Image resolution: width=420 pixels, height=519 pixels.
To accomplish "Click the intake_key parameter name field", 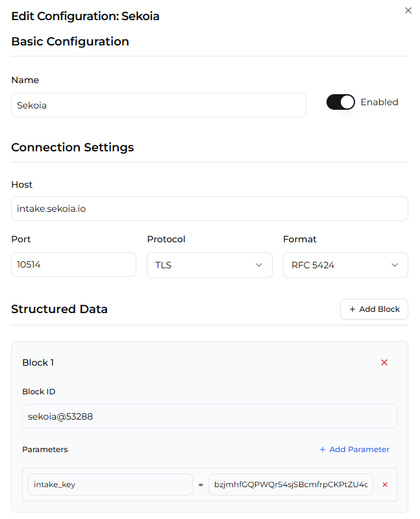I will pos(110,485).
